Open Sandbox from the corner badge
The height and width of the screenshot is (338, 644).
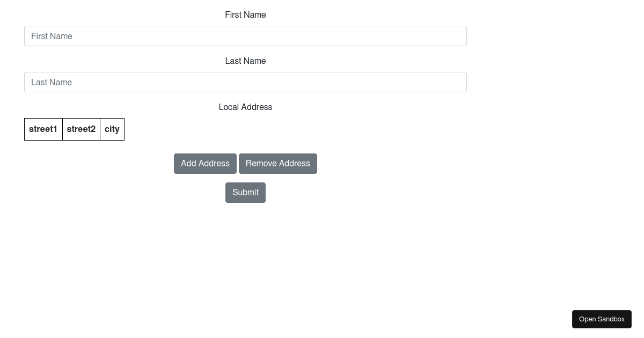pos(602,319)
